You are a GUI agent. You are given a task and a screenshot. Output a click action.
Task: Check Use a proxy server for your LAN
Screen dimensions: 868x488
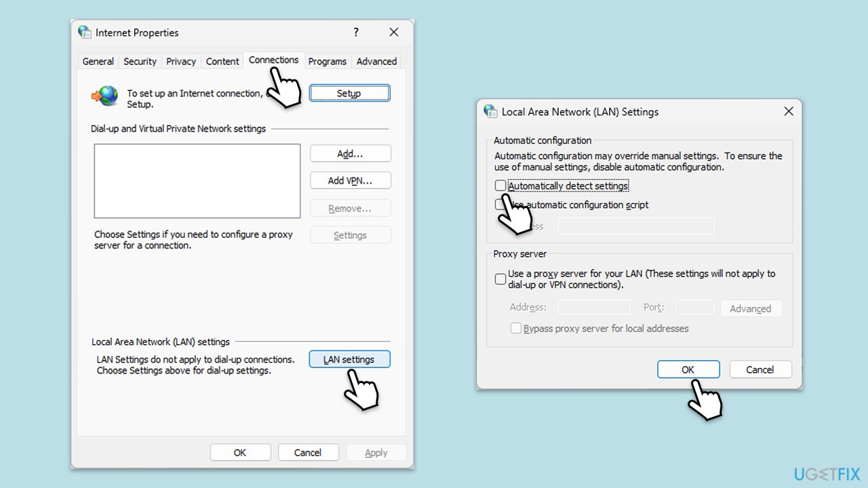[x=500, y=279]
